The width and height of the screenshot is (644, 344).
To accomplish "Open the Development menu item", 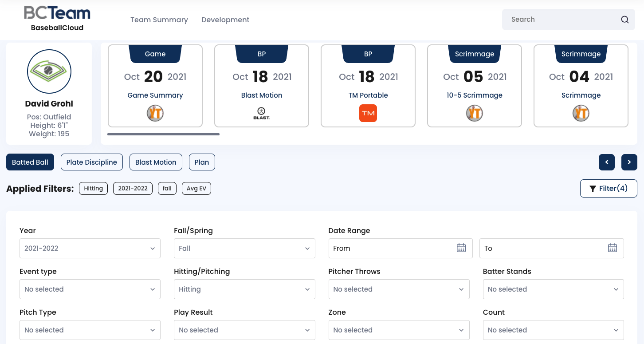I will pos(225,20).
